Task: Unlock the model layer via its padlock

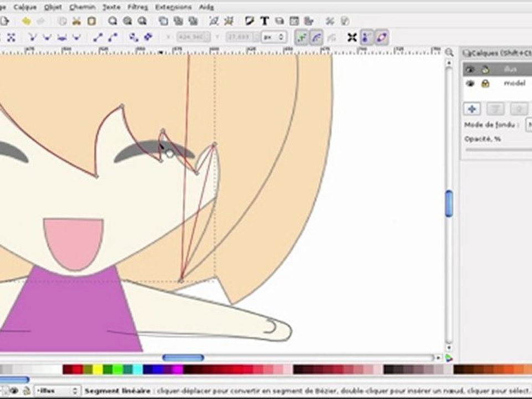Action: click(485, 84)
